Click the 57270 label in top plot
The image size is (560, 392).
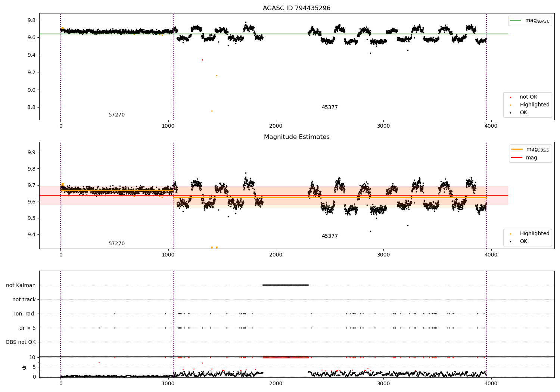coord(116,115)
